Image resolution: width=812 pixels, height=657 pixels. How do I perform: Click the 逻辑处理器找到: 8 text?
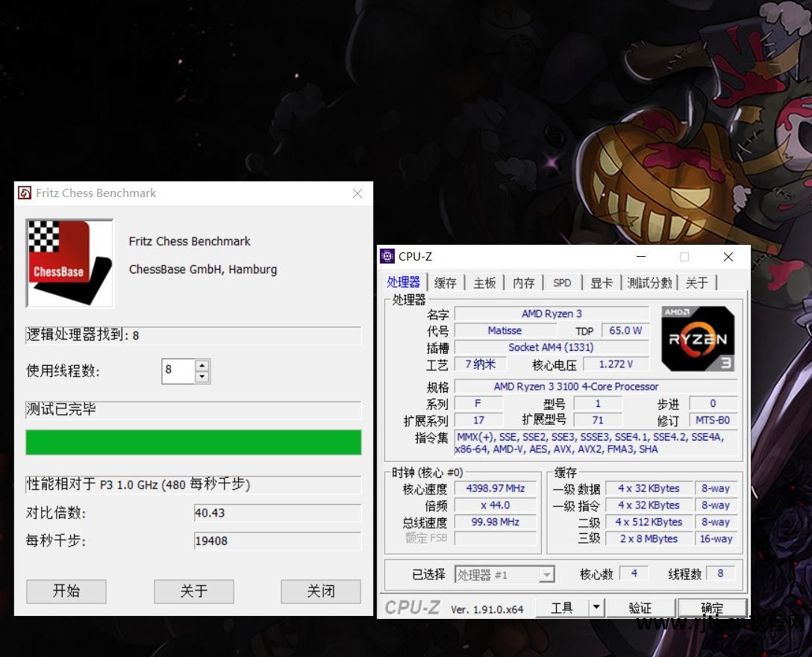point(82,335)
